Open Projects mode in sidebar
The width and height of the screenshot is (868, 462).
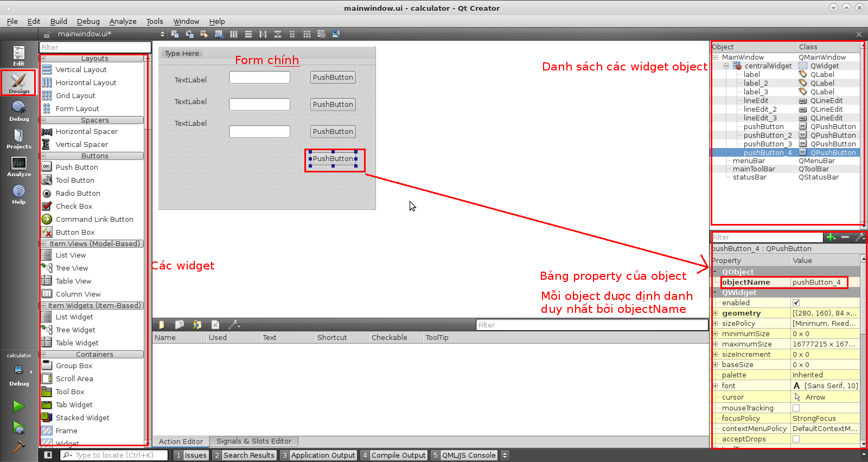pyautogui.click(x=19, y=138)
